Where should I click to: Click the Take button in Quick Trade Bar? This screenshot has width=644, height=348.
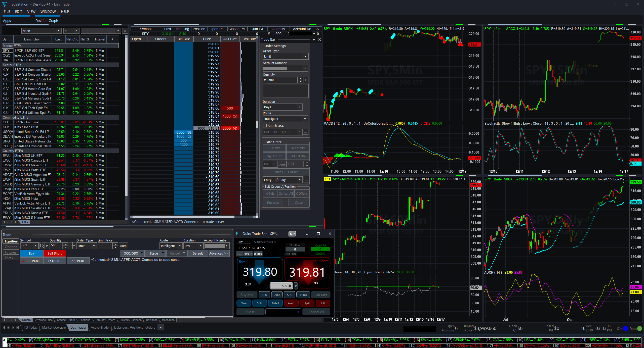coord(244,303)
